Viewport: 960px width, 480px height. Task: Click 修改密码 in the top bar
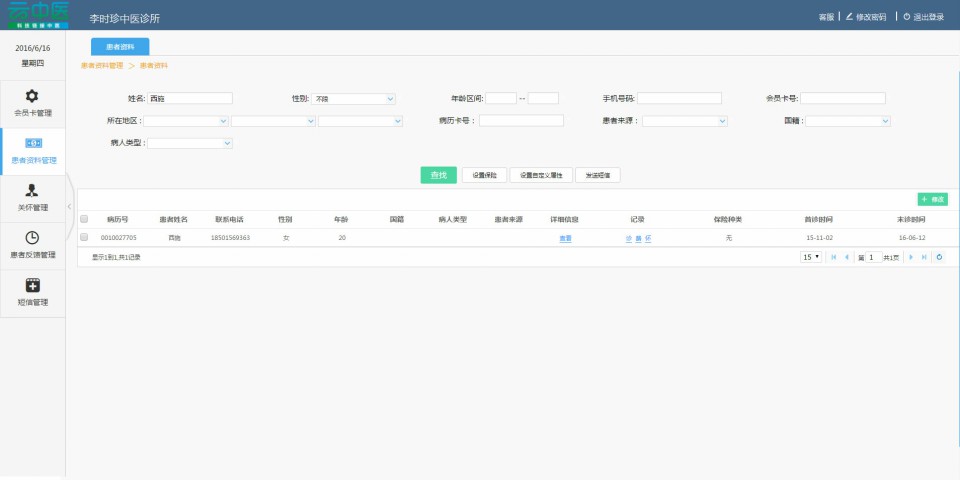click(866, 17)
